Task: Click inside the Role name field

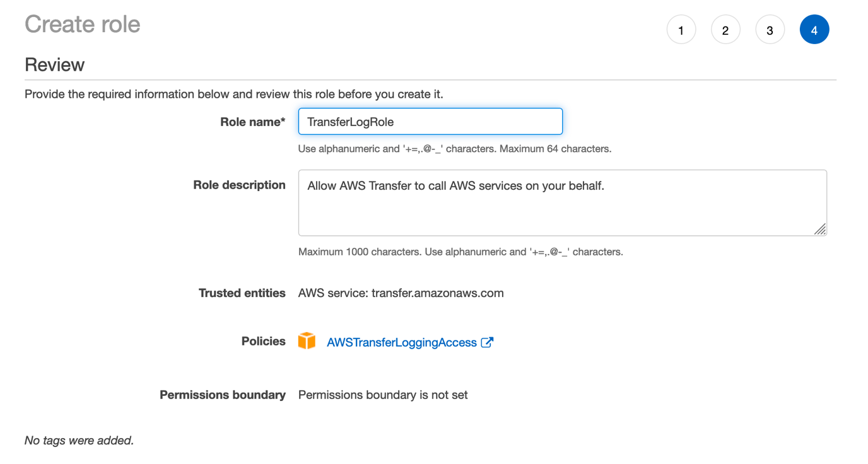Action: coord(430,121)
